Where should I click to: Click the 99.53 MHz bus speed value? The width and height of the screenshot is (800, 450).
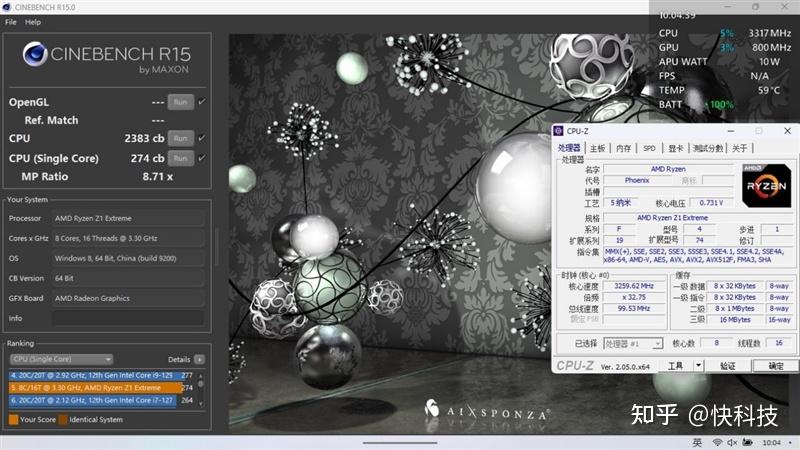(634, 309)
